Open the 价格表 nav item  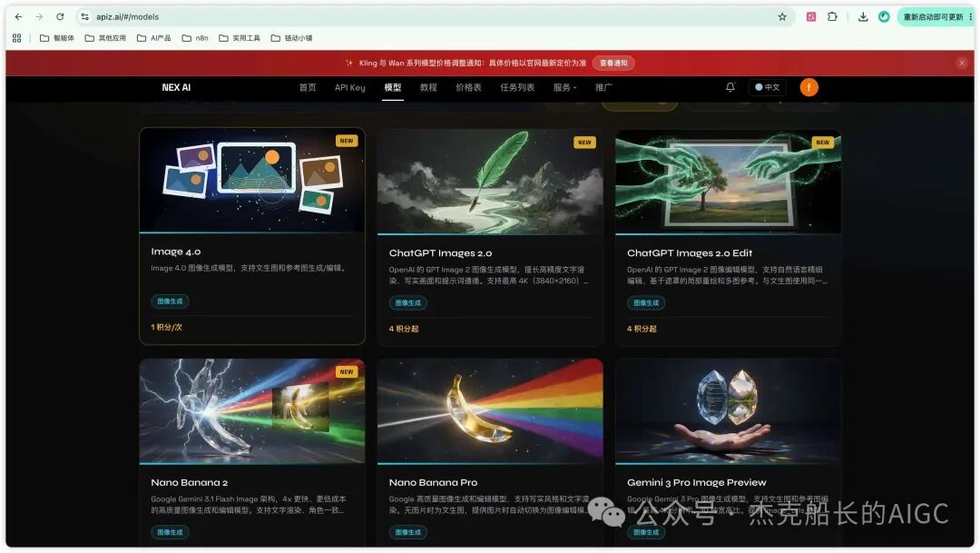468,87
